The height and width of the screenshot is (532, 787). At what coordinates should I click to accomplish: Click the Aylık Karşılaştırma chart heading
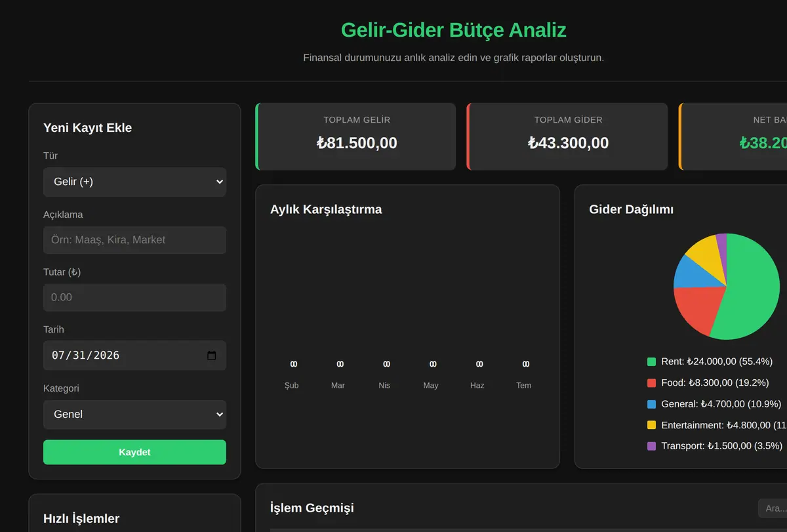click(x=326, y=209)
